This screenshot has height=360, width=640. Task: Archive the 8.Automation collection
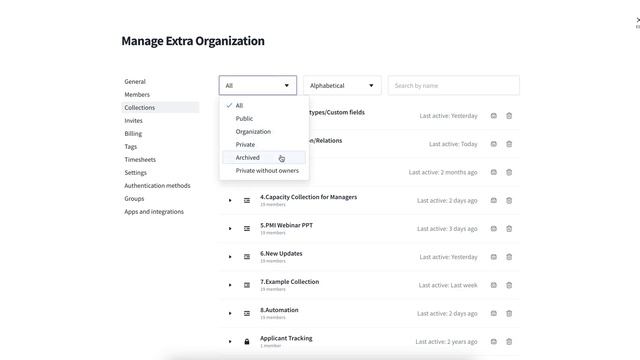click(493, 313)
